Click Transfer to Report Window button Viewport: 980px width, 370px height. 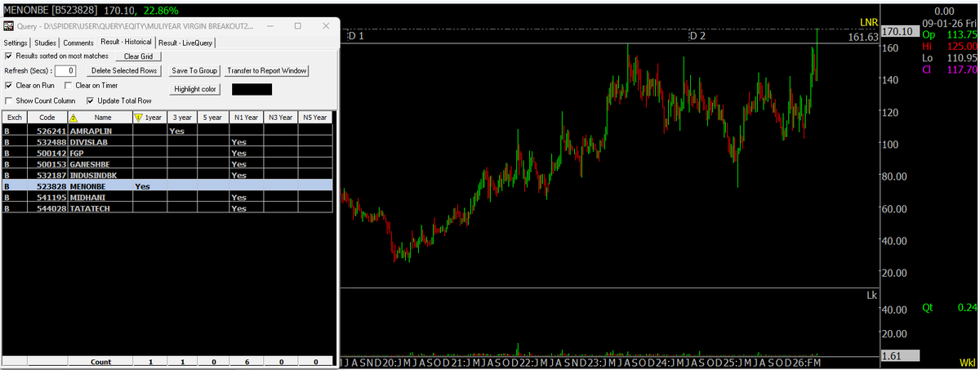pyautogui.click(x=266, y=71)
